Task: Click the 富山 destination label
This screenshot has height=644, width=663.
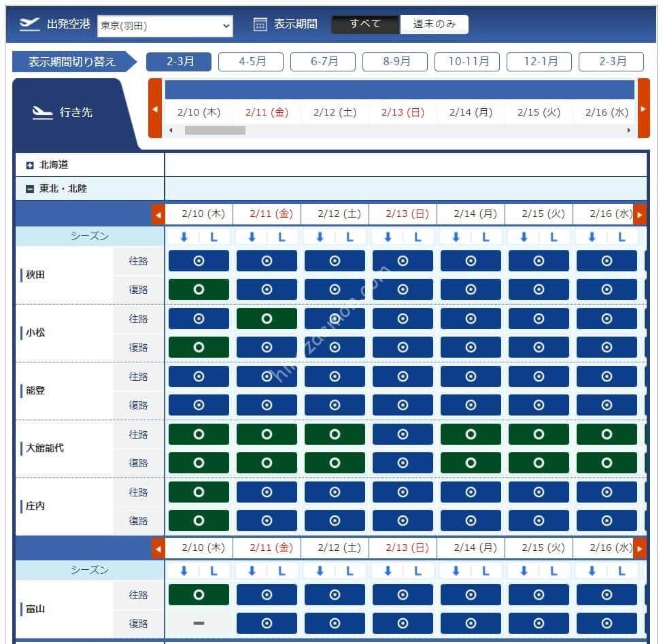Action: tap(35, 609)
